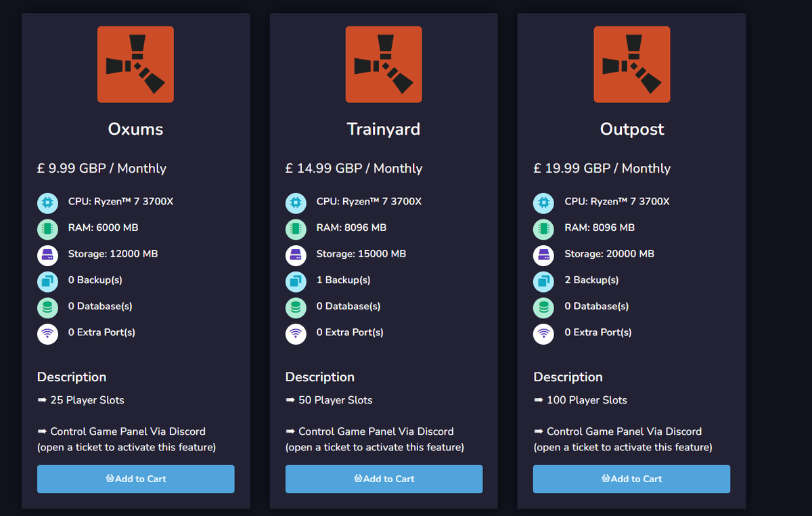This screenshot has height=516, width=812.
Task: Click 0 Database(s) in Outpost plan
Action: (x=597, y=306)
